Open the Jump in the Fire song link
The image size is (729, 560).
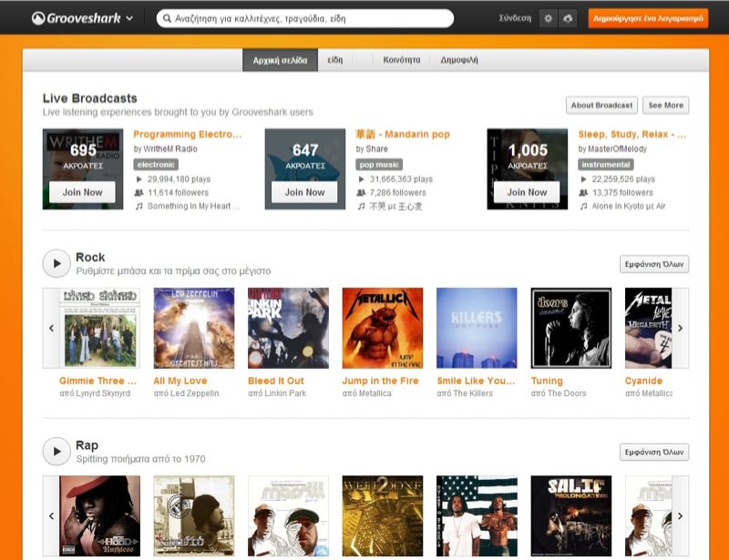pos(381,381)
